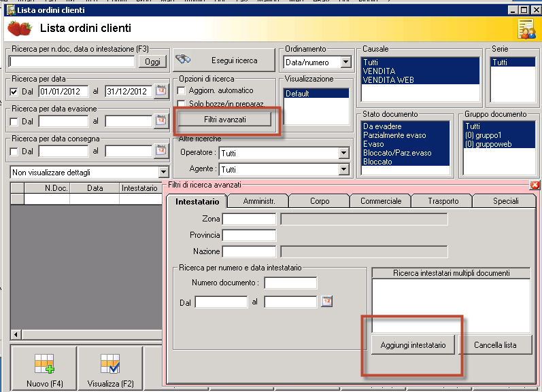Click the grid left scroll arrow
This screenshot has height=392, width=542.
16,334
